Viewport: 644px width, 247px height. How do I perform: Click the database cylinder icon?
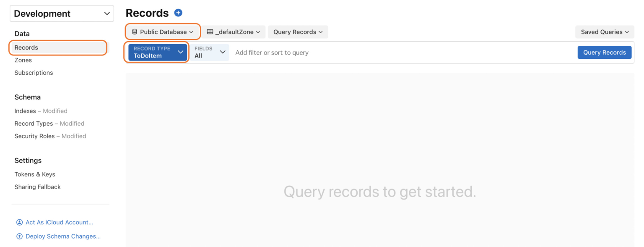[135, 32]
